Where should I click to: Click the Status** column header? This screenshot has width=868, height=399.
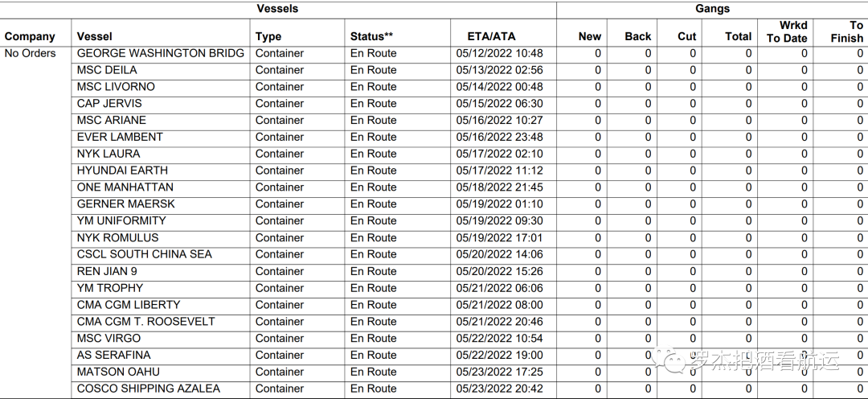[371, 36]
